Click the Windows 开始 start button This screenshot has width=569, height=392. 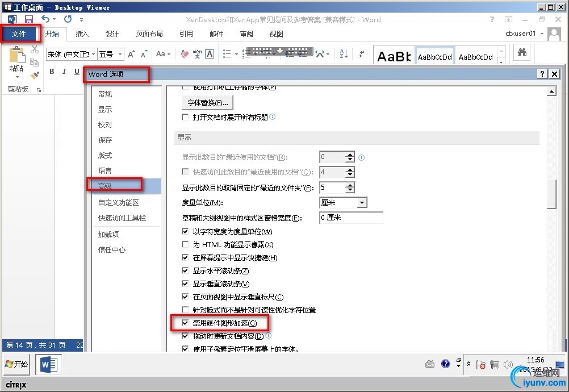tap(16, 364)
